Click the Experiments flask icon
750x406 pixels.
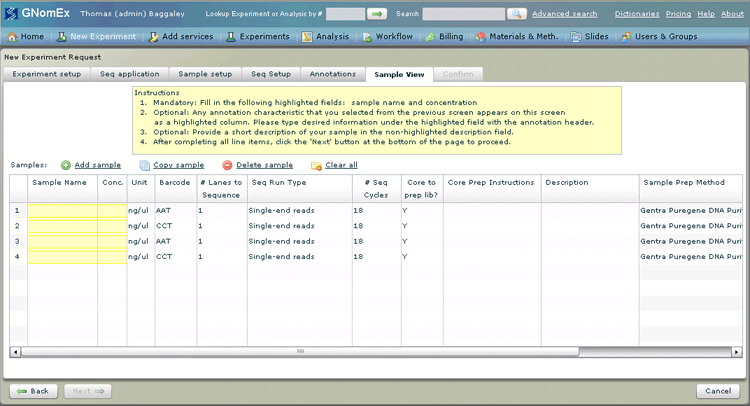coord(231,37)
